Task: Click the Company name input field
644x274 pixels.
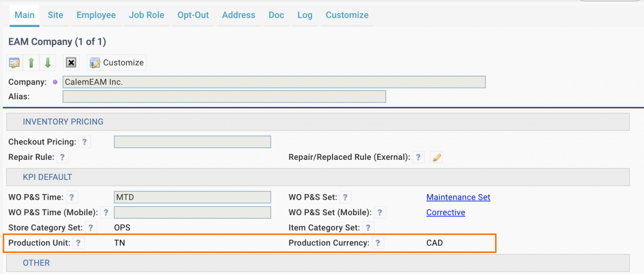Action: pos(274,82)
